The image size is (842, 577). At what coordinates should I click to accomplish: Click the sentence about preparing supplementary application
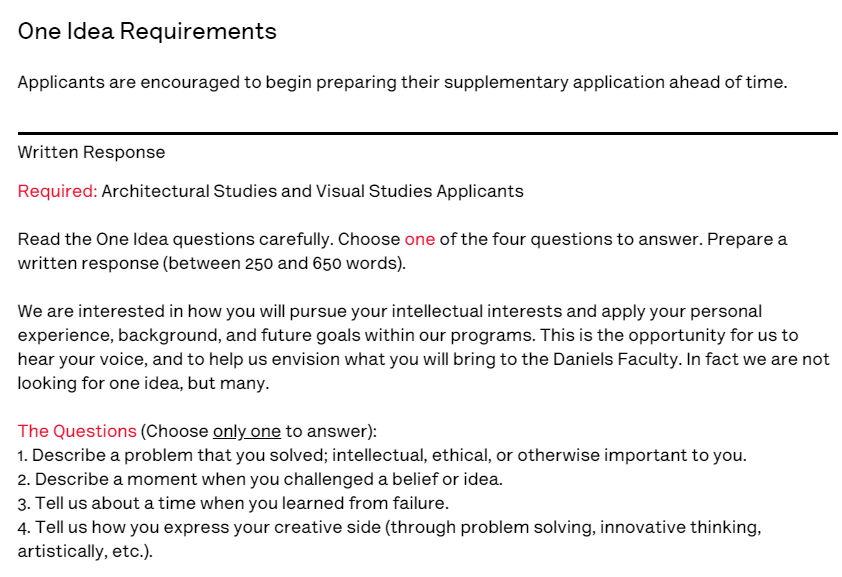(402, 82)
